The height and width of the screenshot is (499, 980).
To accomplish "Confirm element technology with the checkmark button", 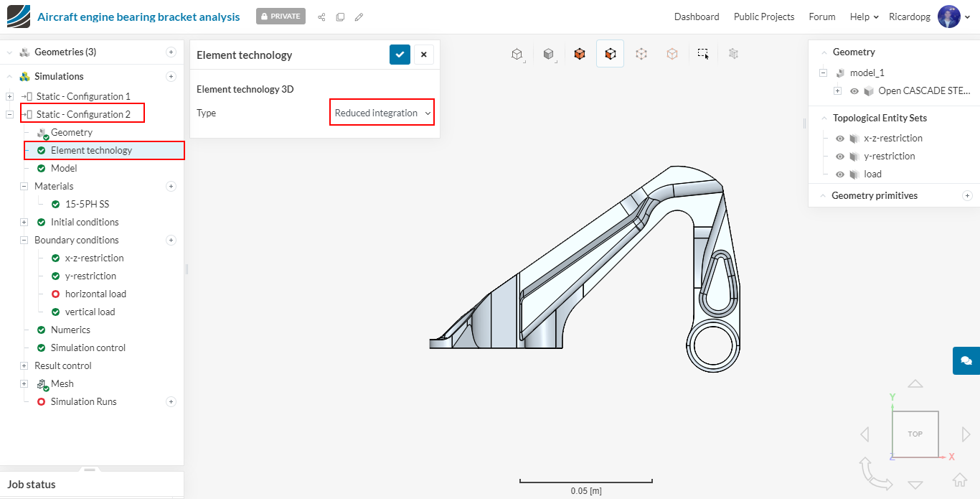I will coord(400,55).
